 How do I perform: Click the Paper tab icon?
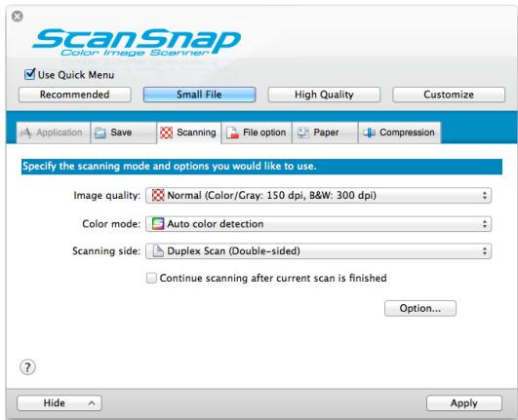pyautogui.click(x=302, y=133)
